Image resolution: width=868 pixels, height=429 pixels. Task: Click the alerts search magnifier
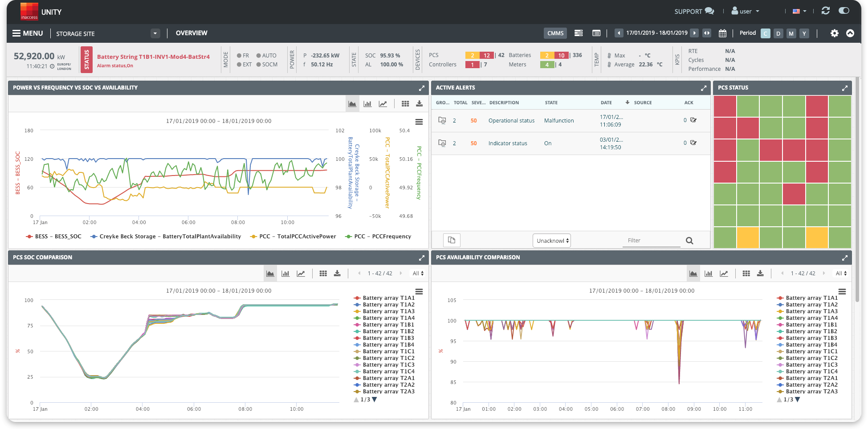point(689,241)
